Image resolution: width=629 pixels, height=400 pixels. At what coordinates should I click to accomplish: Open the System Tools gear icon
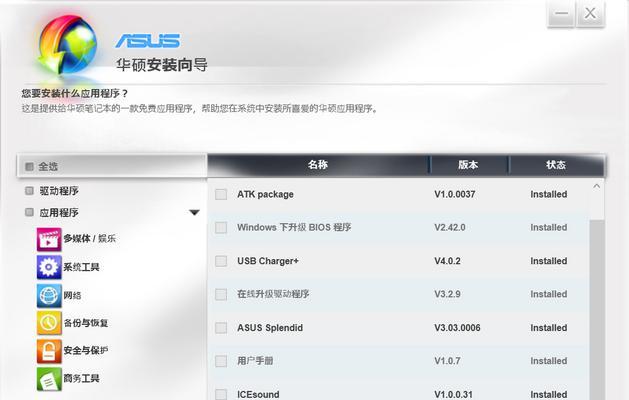tap(49, 267)
